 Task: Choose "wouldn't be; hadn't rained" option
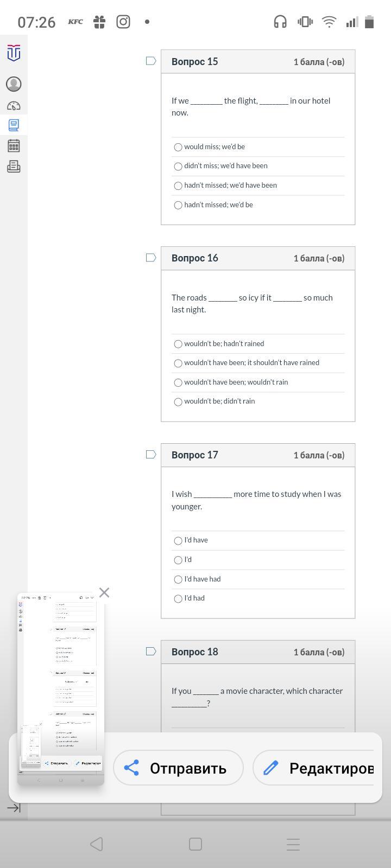point(178,344)
